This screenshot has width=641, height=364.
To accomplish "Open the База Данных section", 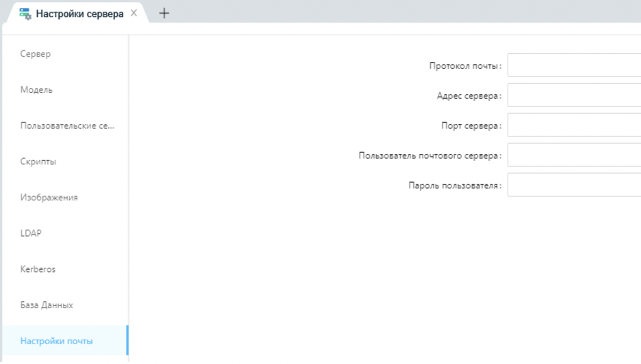I will pyautogui.click(x=46, y=305).
